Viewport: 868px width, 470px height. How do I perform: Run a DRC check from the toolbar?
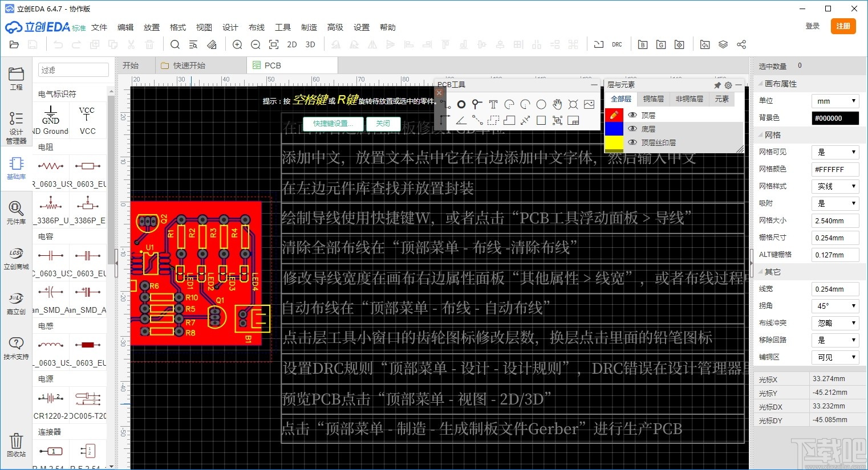(x=616, y=44)
